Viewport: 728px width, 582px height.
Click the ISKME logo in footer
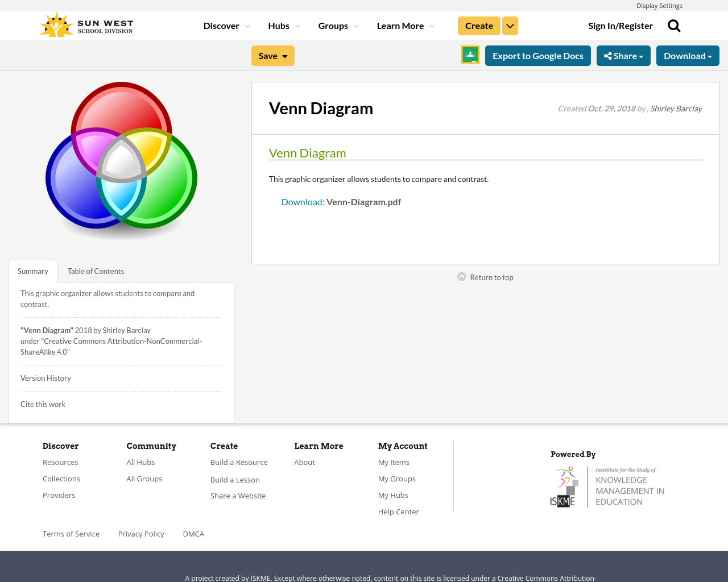(607, 486)
